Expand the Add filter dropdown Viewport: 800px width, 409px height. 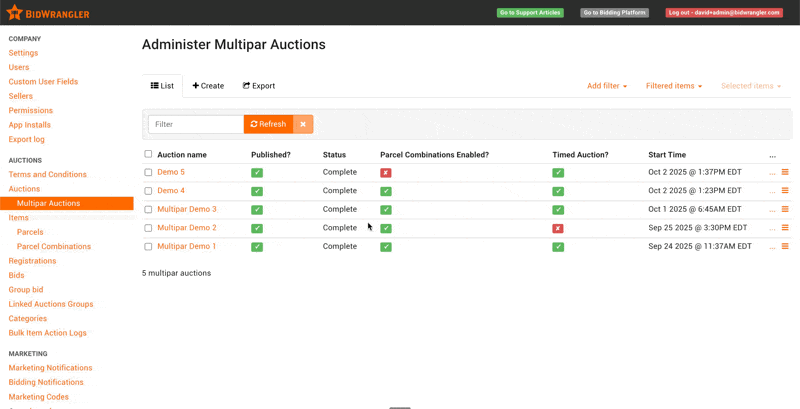point(607,86)
